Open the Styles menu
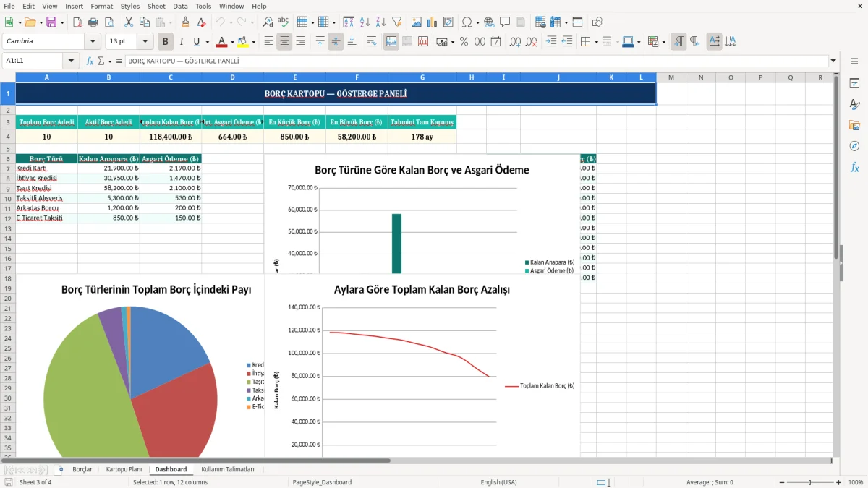Image resolution: width=868 pixels, height=488 pixels. [130, 6]
